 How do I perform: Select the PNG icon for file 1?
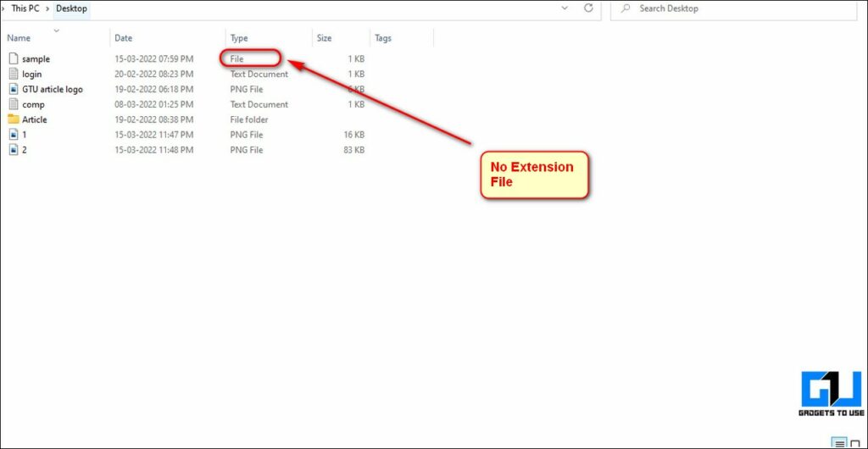pyautogui.click(x=14, y=135)
